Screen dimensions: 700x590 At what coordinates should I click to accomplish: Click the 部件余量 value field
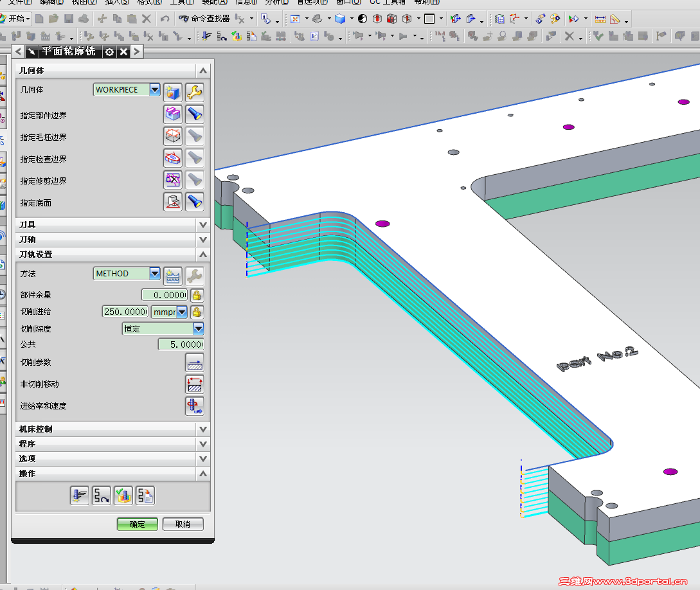click(x=165, y=295)
